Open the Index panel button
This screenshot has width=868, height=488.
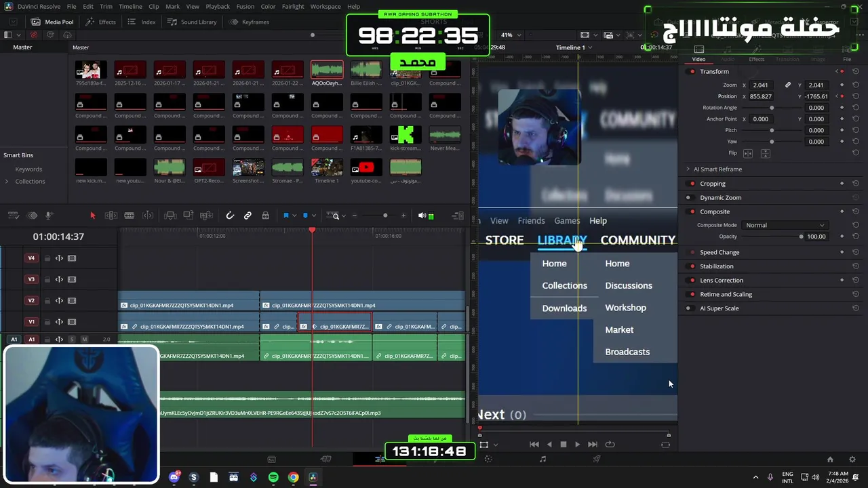142,22
